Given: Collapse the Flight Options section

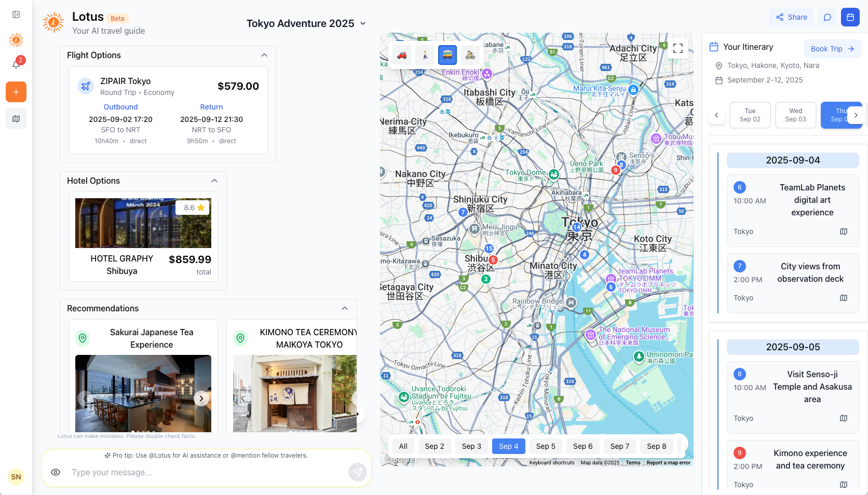Looking at the screenshot, I should point(264,55).
